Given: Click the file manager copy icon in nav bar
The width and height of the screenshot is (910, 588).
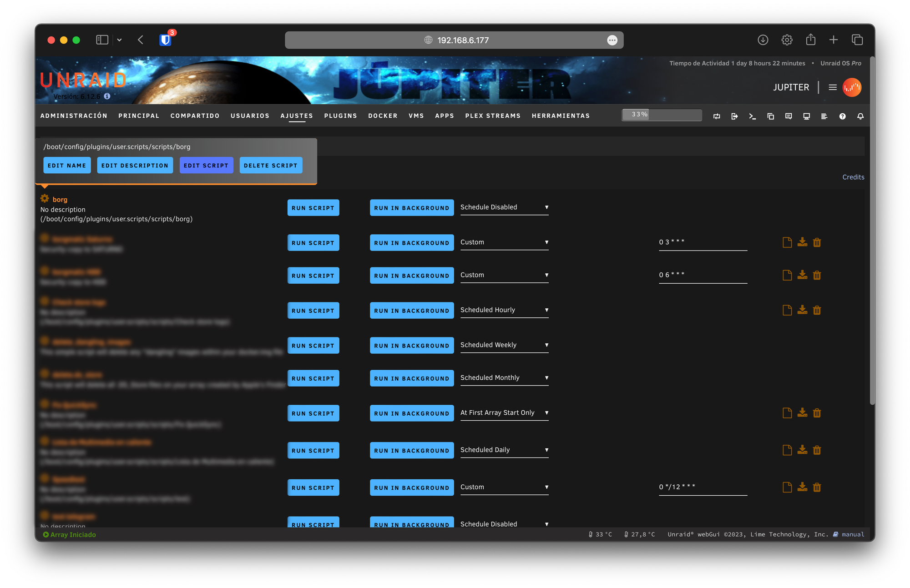Looking at the screenshot, I should (x=770, y=116).
